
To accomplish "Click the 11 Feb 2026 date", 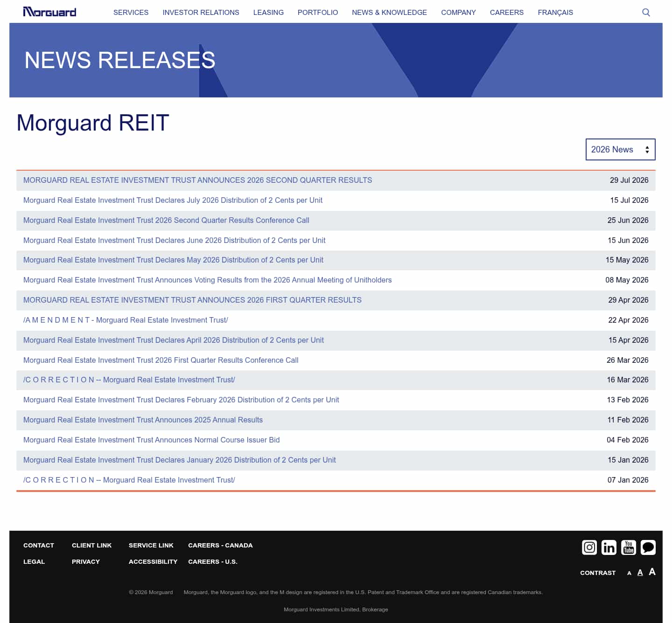I will point(628,420).
